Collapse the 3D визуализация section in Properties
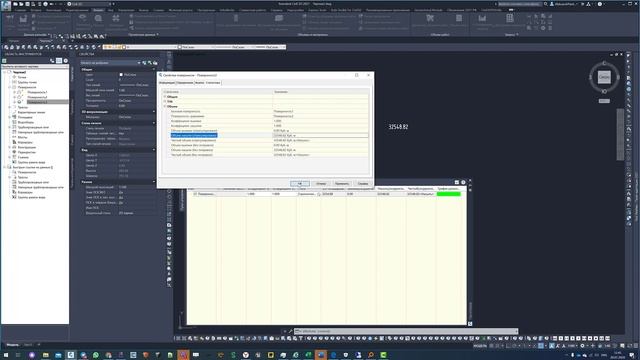Screen dimensions: 640x360 pos(154,111)
